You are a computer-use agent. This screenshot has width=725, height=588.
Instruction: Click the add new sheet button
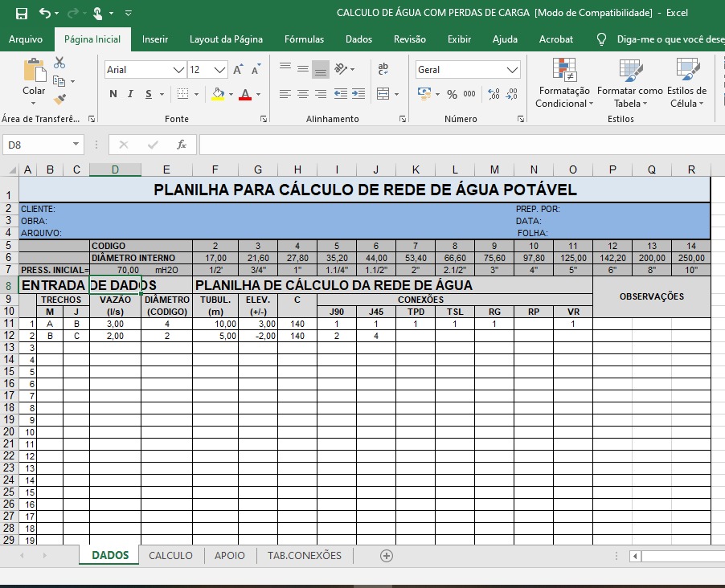(387, 555)
